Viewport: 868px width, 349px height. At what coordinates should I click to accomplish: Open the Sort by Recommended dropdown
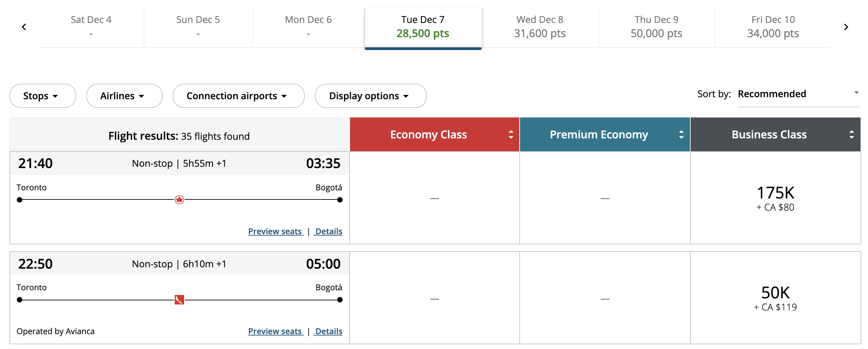pos(798,94)
